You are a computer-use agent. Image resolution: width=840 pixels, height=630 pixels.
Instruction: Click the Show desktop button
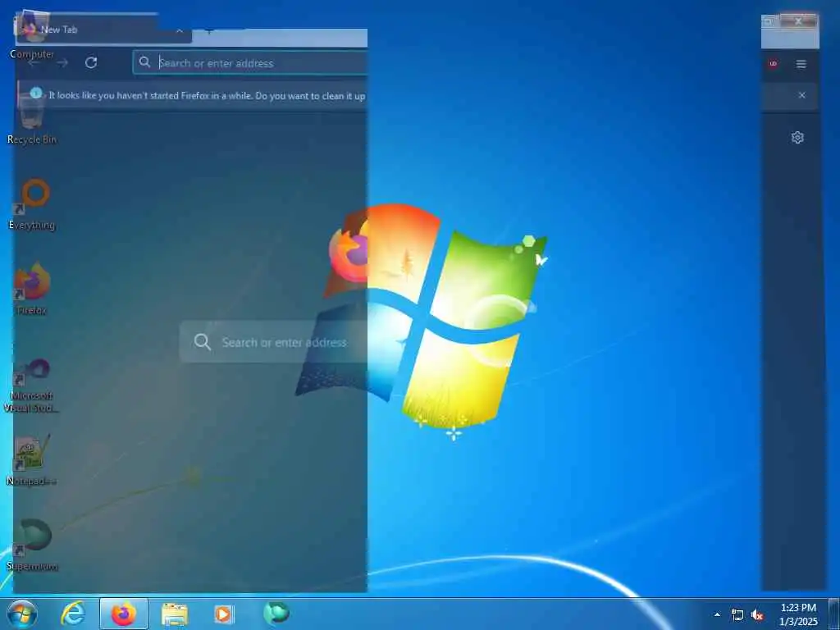tap(834, 614)
